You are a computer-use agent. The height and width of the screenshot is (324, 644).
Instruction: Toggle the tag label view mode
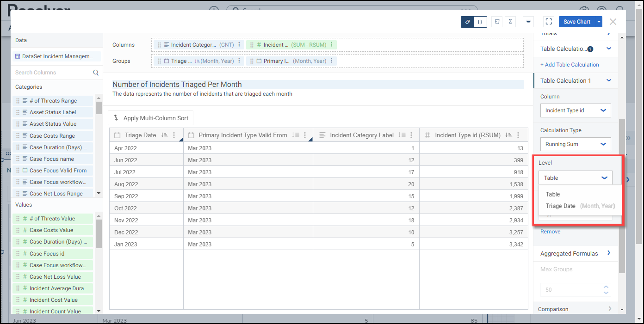467,22
